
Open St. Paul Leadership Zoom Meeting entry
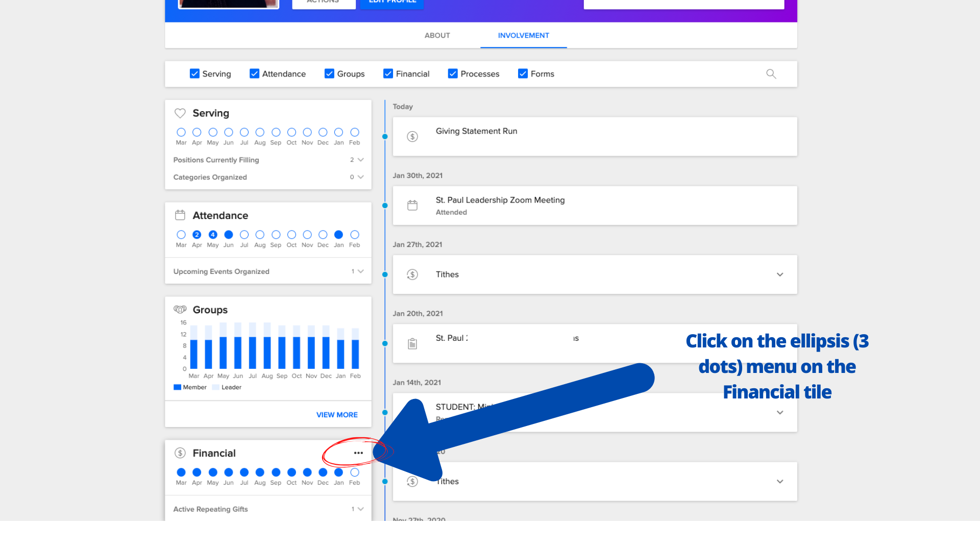(x=500, y=200)
